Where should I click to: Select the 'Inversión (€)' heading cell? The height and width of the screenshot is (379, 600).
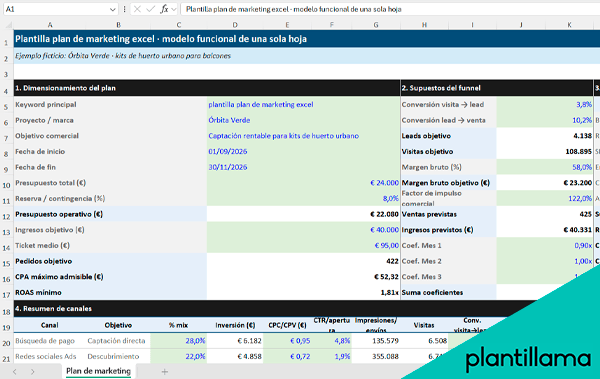click(x=235, y=325)
